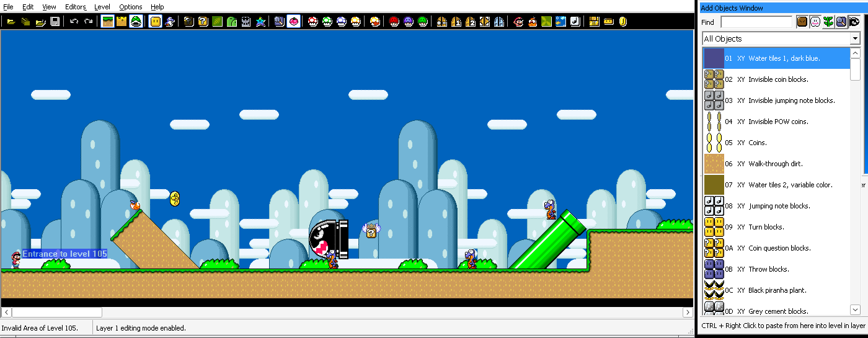Screen dimensions: 868x338
Task: Click the yellow question block toolbar icon
Action: [203, 22]
